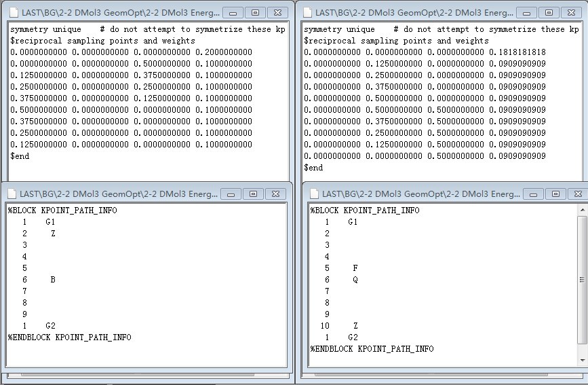Image resolution: width=588 pixels, height=385 pixels.
Task: Minimize the KPOINT window listing label B
Action: point(231,194)
